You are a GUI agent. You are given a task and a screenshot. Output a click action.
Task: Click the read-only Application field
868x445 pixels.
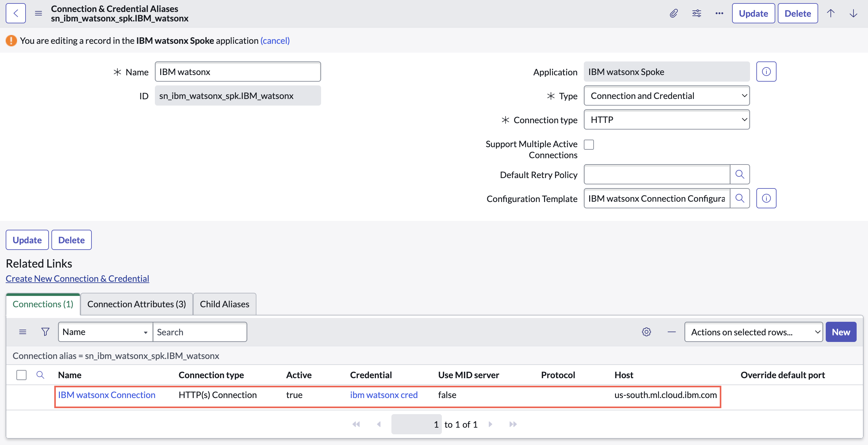(x=666, y=72)
